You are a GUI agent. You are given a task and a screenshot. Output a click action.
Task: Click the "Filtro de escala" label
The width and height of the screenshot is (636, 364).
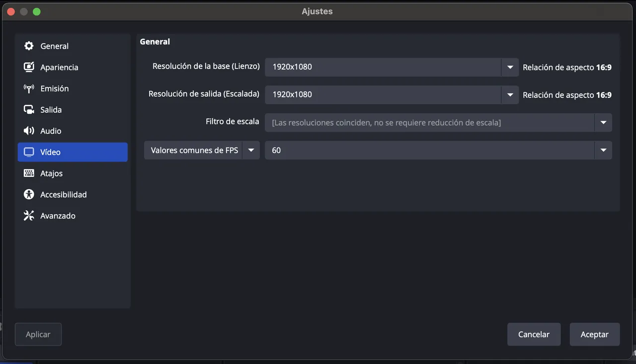[x=233, y=122]
